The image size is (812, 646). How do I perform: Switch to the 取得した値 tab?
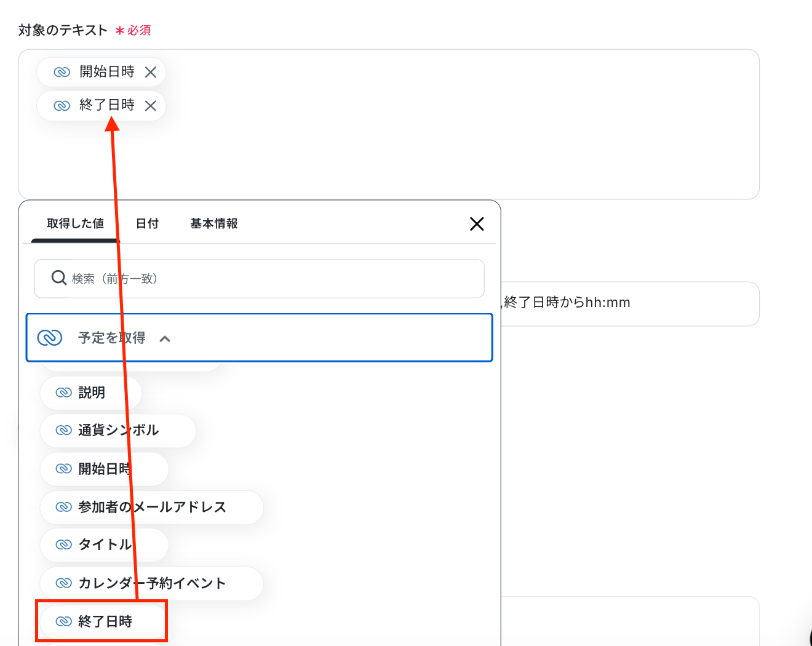pos(75,223)
